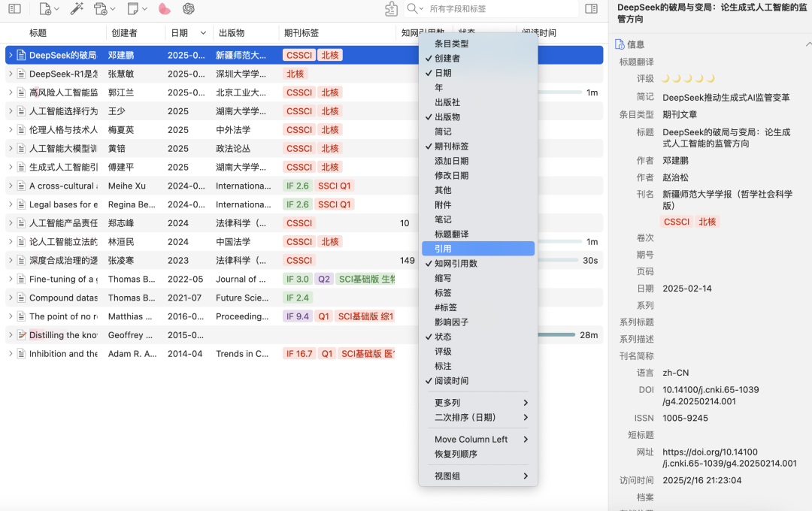Click document icon of 伦理人格与技术 row
The image size is (812, 511).
(21, 130)
